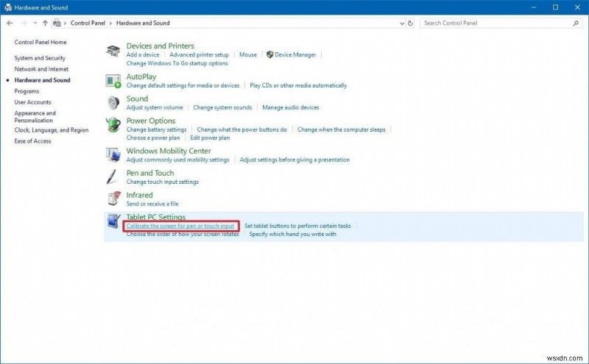Screen dimensions: 589x364
Task: Open Ease of Access category
Action: click(32, 141)
